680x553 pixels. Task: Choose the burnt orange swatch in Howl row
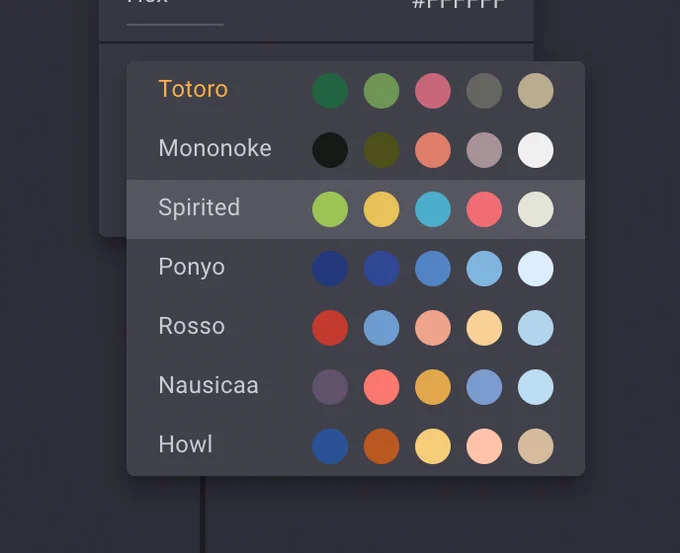(x=381, y=446)
